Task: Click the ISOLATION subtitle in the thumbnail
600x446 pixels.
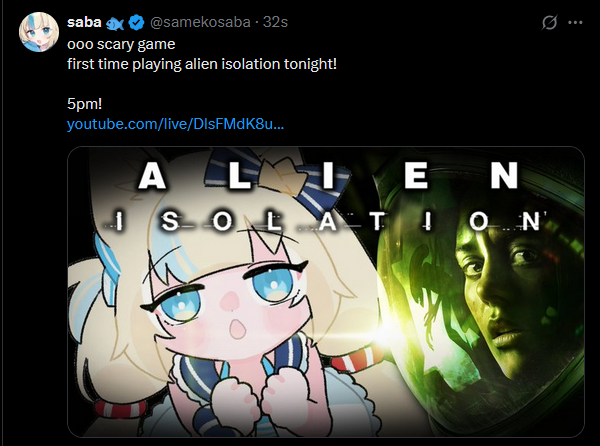Action: 324,221
